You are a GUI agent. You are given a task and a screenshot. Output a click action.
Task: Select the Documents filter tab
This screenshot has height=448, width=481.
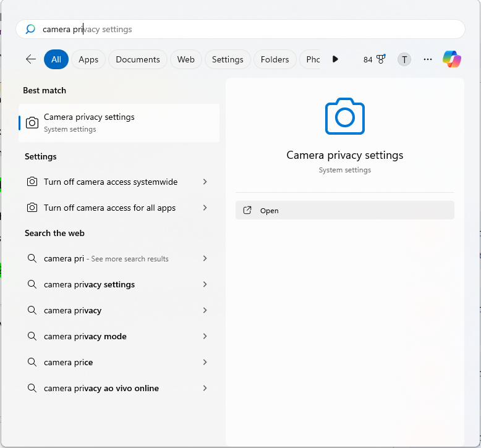coord(137,59)
